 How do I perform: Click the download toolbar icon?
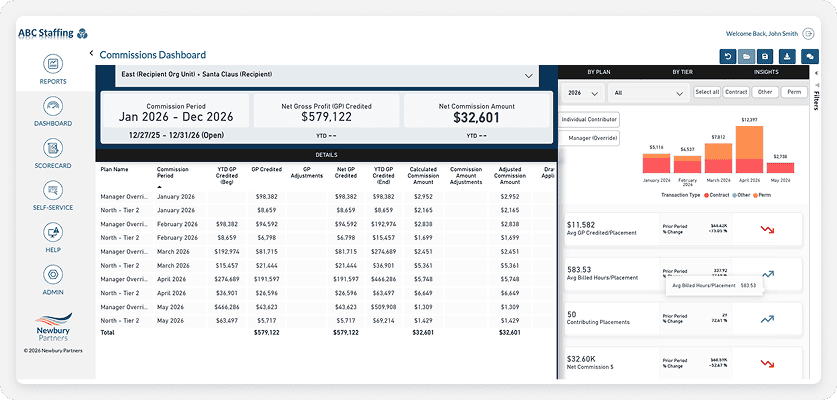point(788,56)
